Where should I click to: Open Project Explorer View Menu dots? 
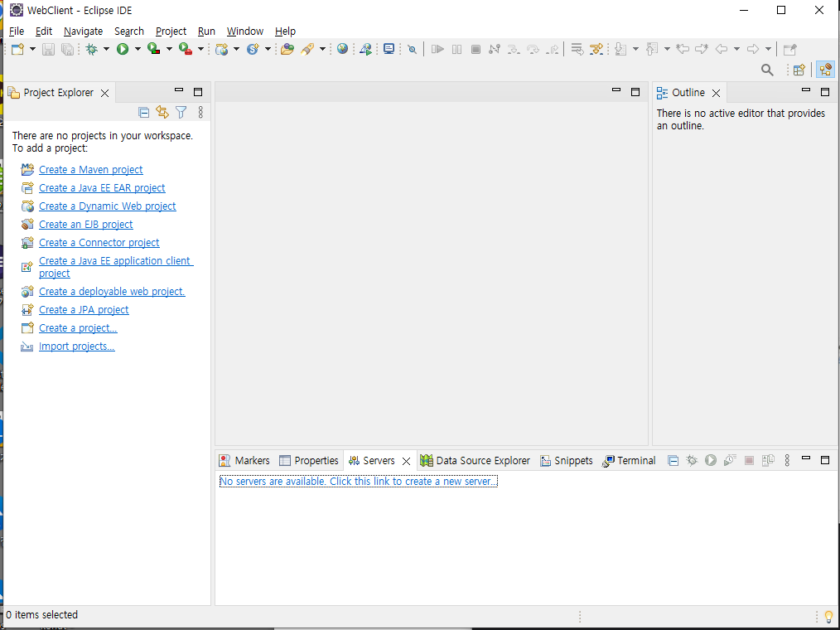[200, 112]
